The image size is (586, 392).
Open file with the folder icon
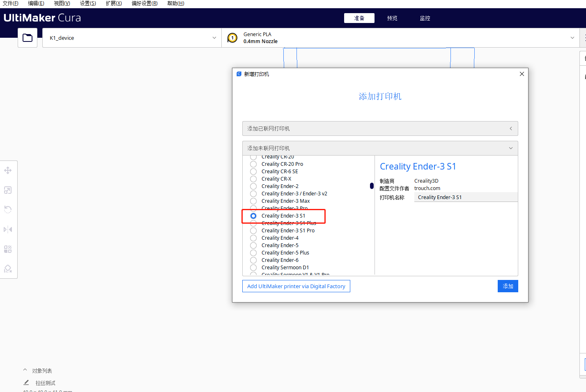[x=28, y=38]
